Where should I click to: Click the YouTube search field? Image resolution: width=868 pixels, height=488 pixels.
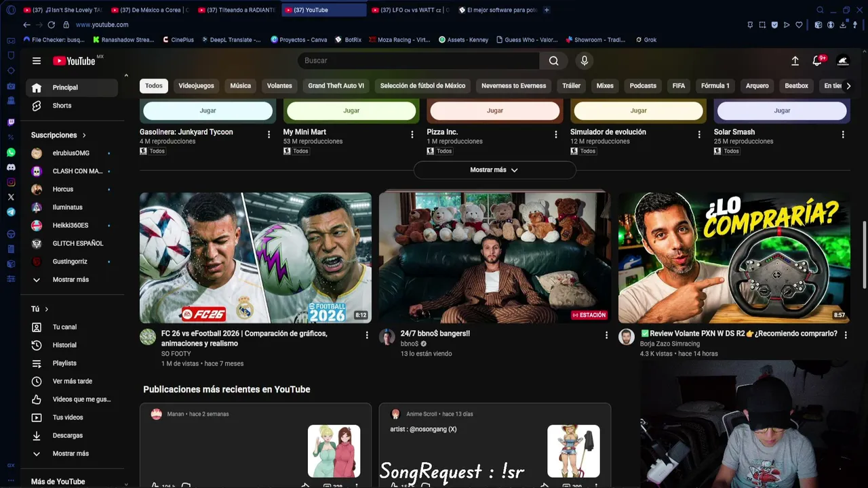pyautogui.click(x=418, y=61)
